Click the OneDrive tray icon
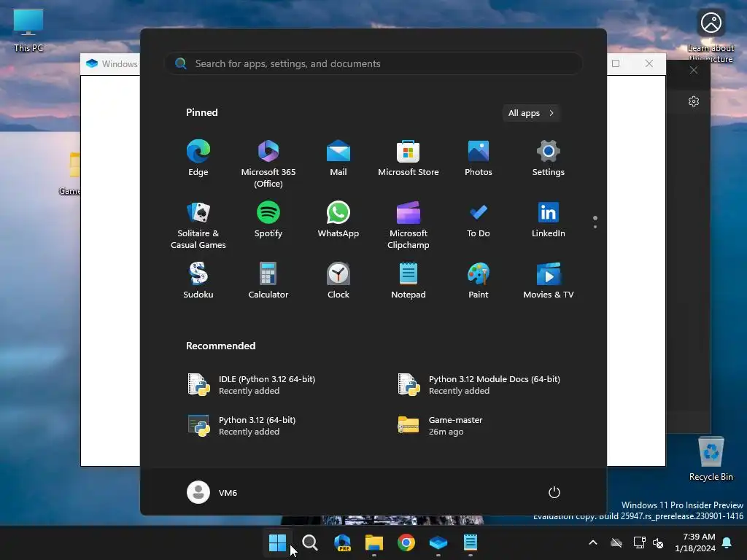Screen dimensions: 747x560 (x=616, y=542)
